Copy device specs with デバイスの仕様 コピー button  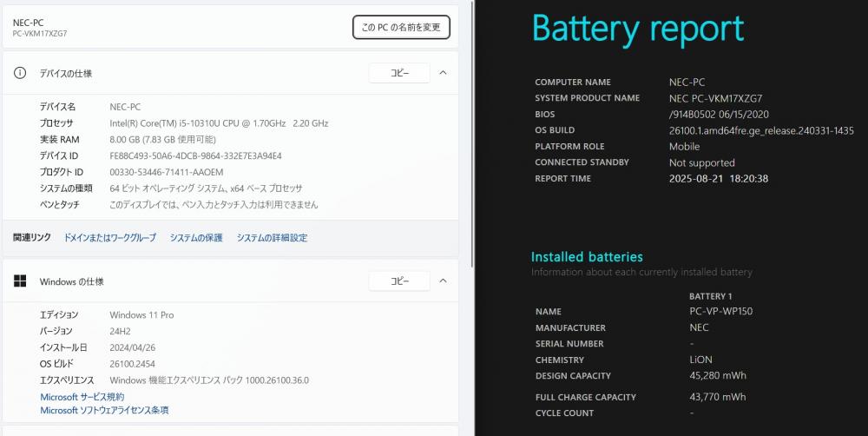pos(399,73)
